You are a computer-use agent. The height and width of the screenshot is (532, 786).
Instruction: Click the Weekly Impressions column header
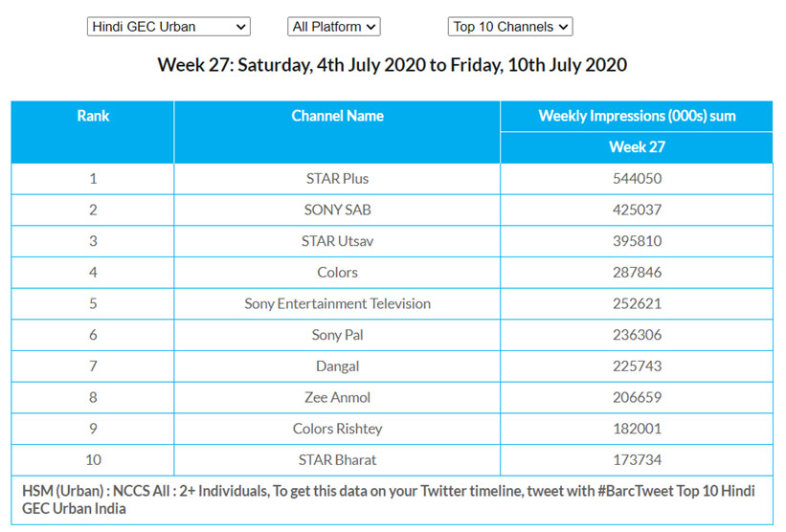coord(637,116)
